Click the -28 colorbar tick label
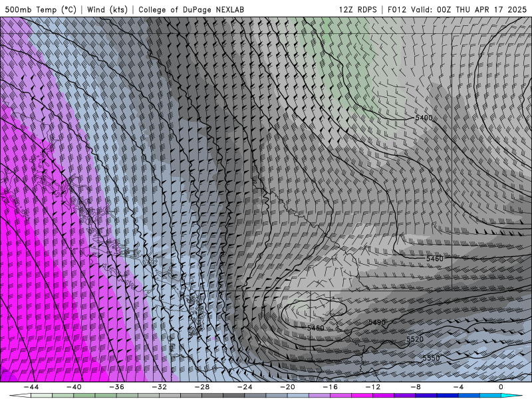532x399 pixels. click(x=202, y=387)
